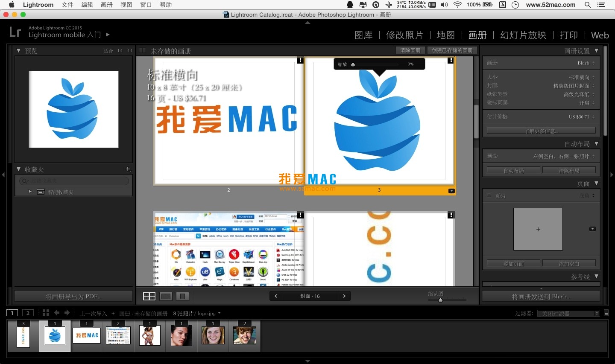Click the Lr logo identity plate

pyautogui.click(x=15, y=32)
